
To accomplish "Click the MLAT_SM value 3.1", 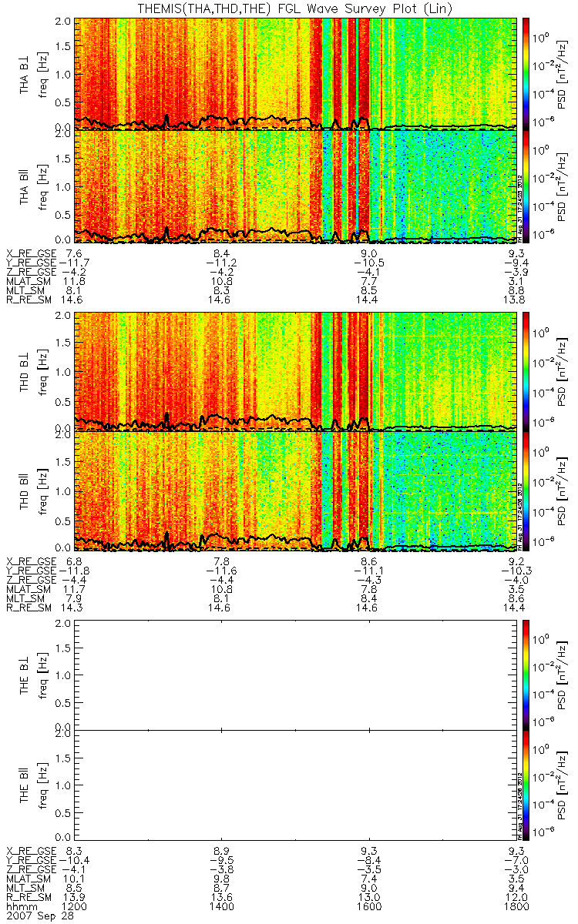I will (x=515, y=282).
